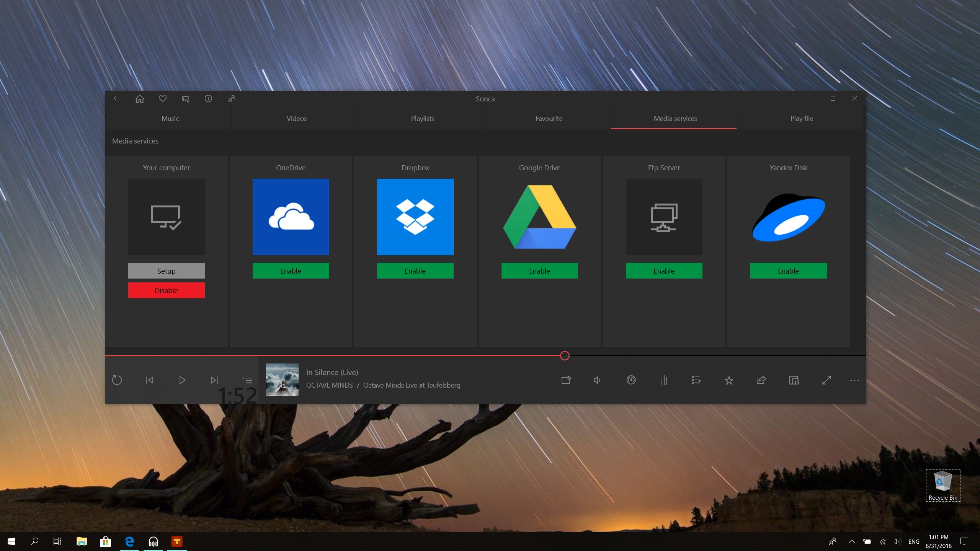The height and width of the screenshot is (551, 980).
Task: Switch to the Playlists tab
Action: point(422,118)
